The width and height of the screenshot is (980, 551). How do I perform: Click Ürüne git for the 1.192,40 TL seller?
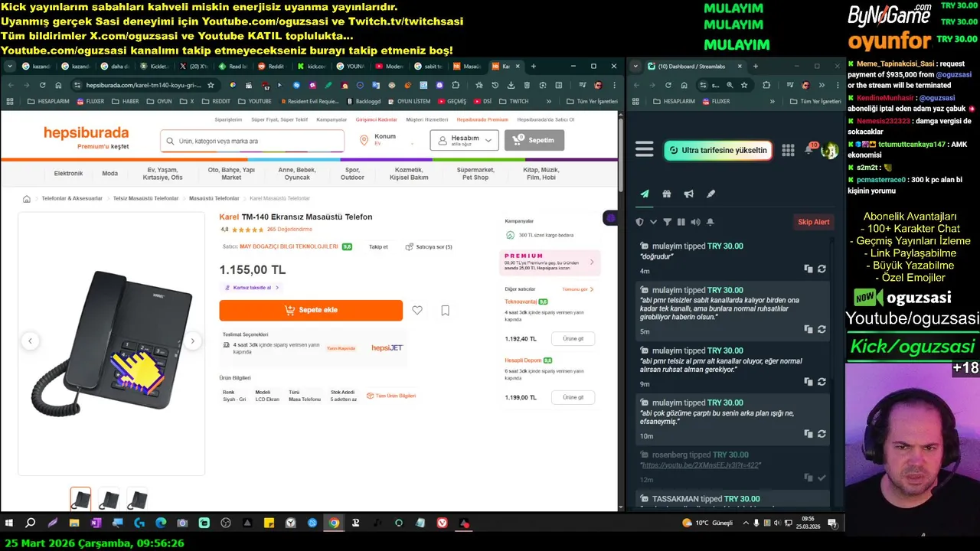(573, 338)
